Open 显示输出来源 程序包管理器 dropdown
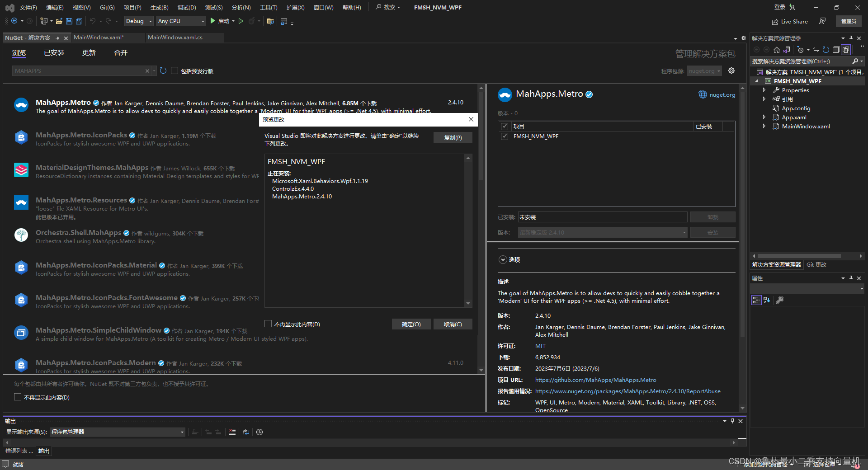Screen dimensions: 868x470 tap(118, 432)
